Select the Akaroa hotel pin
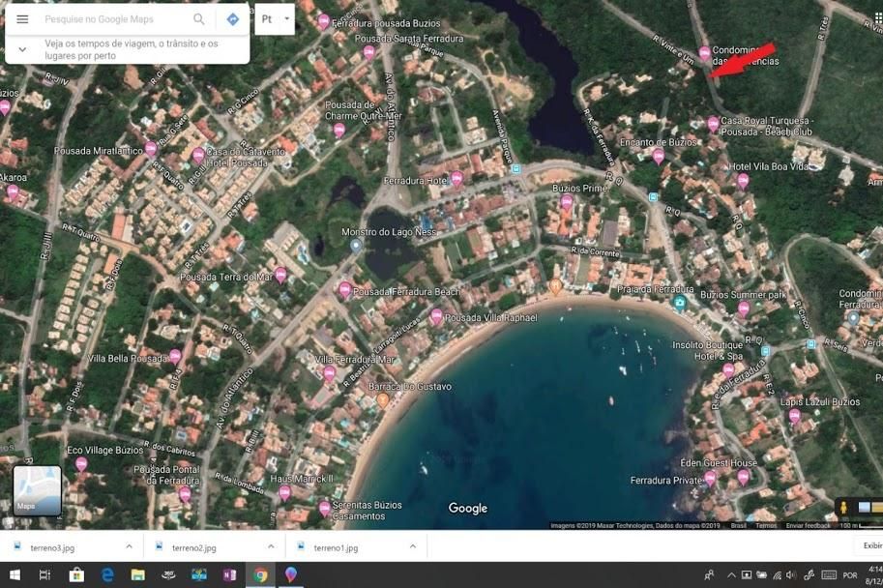 13,193
